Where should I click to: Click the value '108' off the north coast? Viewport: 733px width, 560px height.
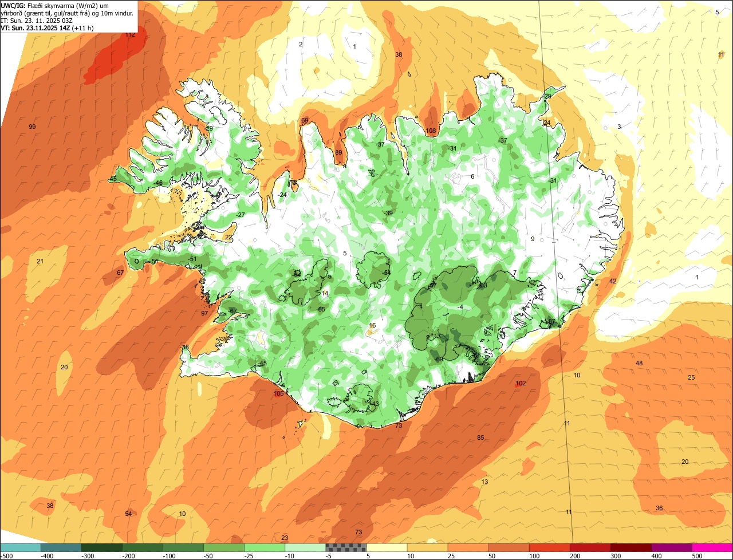(431, 131)
